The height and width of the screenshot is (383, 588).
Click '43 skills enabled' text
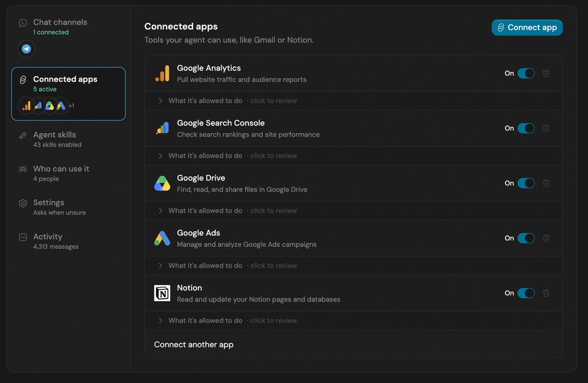tap(57, 144)
